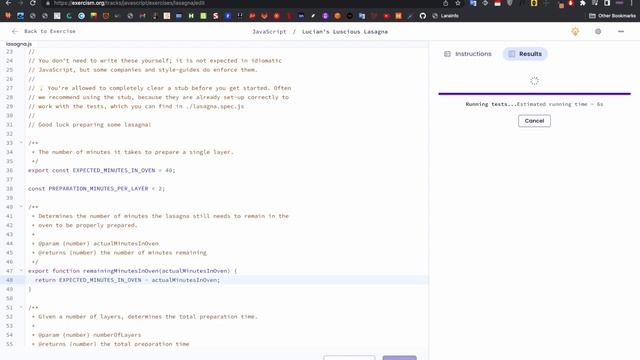Click line PREPARATION_MINUTES_PER_LAYER = 2
Viewport: 640px width, 360px height.
click(x=96, y=189)
